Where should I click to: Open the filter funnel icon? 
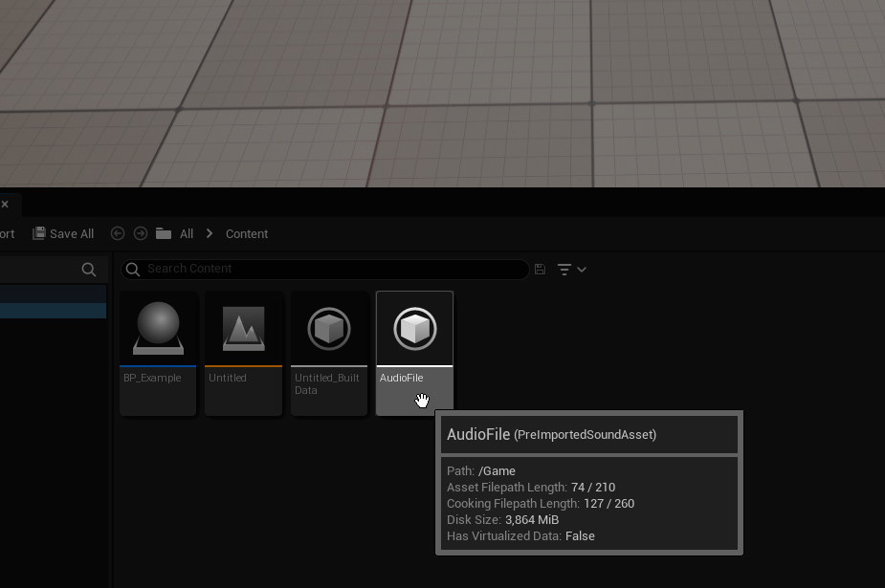click(564, 269)
